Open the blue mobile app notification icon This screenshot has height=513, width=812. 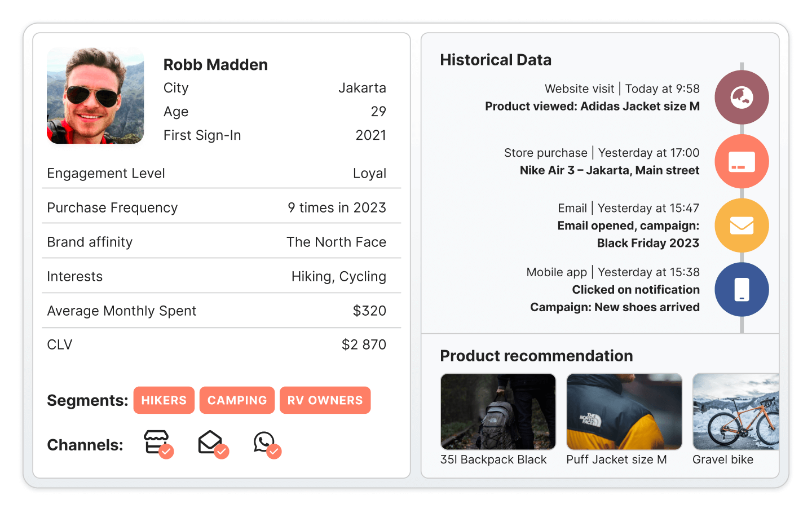tap(742, 289)
